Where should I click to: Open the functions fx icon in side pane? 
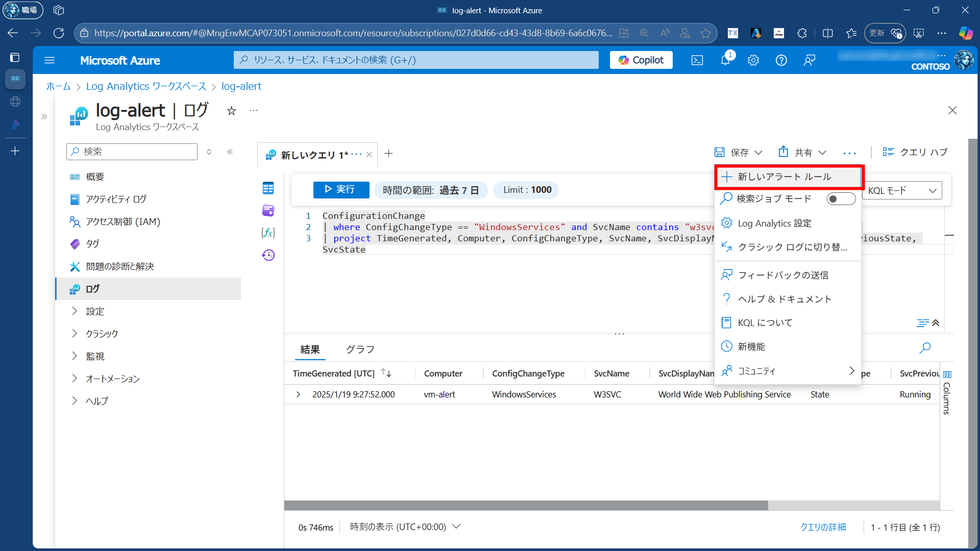tap(268, 233)
